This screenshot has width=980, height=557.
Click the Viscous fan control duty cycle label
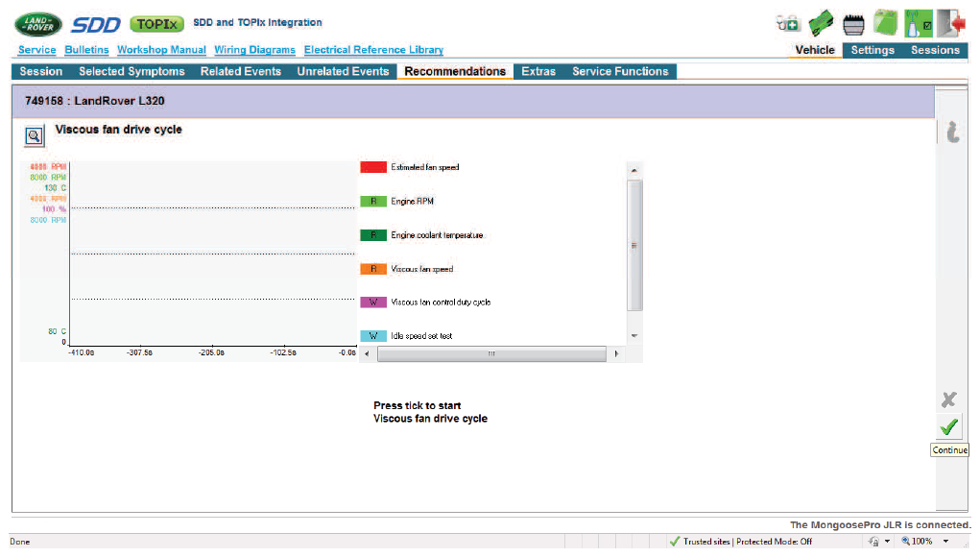pyautogui.click(x=441, y=302)
